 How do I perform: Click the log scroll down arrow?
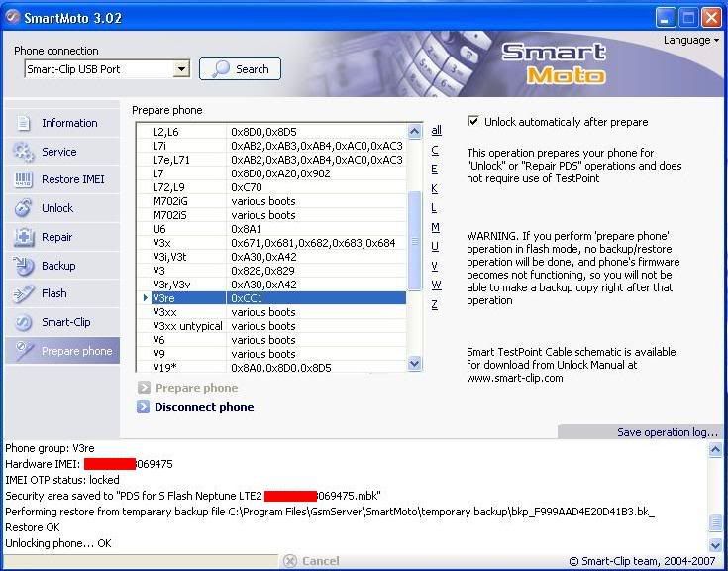point(715,545)
